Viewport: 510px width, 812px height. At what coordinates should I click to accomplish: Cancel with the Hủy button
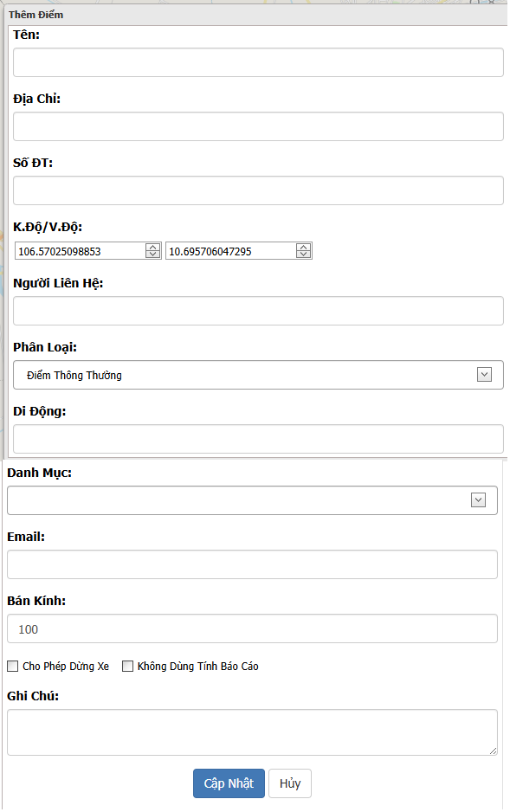tap(289, 783)
